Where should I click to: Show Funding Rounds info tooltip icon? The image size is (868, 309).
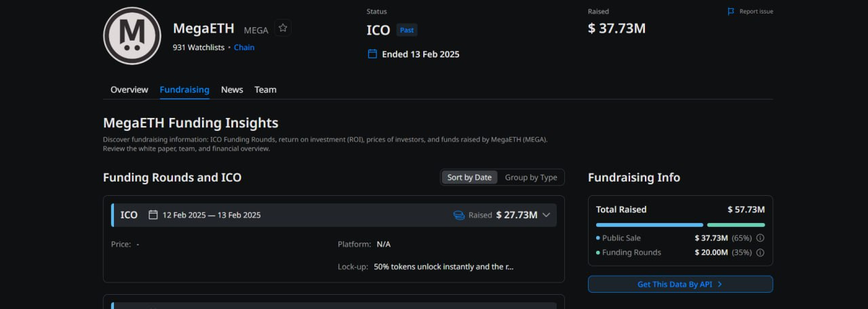pyautogui.click(x=760, y=253)
